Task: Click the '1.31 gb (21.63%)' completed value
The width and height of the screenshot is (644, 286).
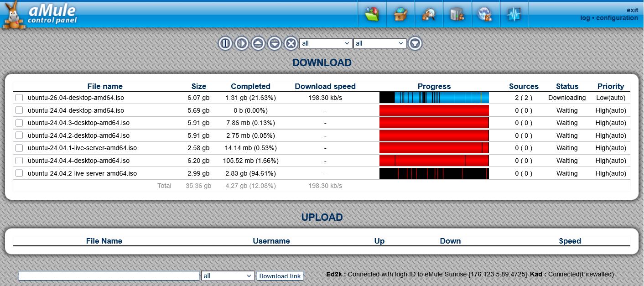Action: [250, 98]
